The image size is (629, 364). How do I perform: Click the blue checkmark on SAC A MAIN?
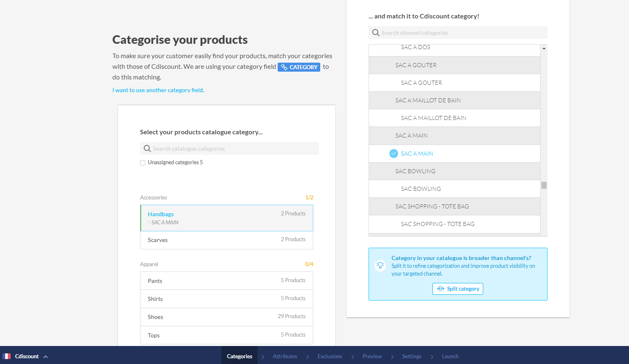tap(394, 154)
